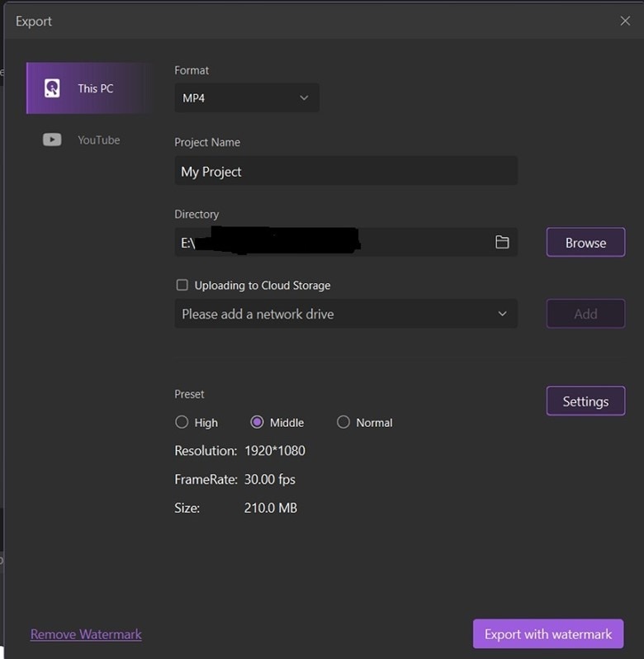The height and width of the screenshot is (659, 644).
Task: Select the High preset radio button
Action: (182, 422)
